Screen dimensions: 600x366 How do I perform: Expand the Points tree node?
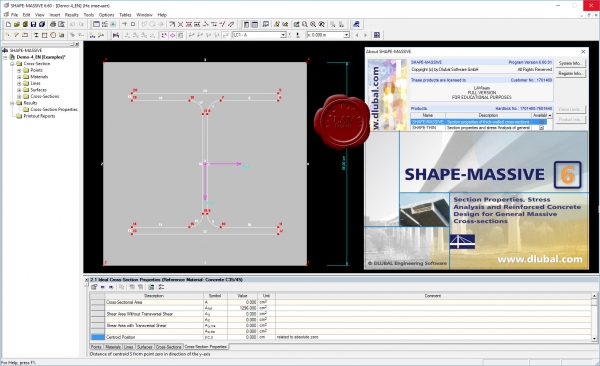point(19,70)
